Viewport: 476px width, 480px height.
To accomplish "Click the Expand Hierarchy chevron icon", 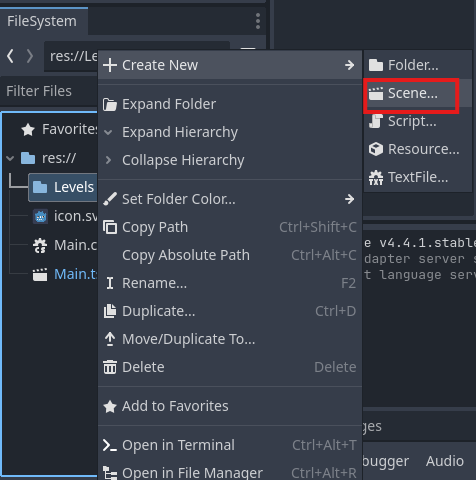I will (x=108, y=133).
